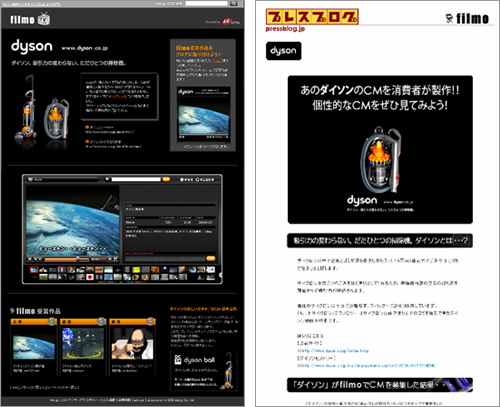Click the プレスブログ logo on the pressblog page
500x407 pixels.
click(312, 17)
